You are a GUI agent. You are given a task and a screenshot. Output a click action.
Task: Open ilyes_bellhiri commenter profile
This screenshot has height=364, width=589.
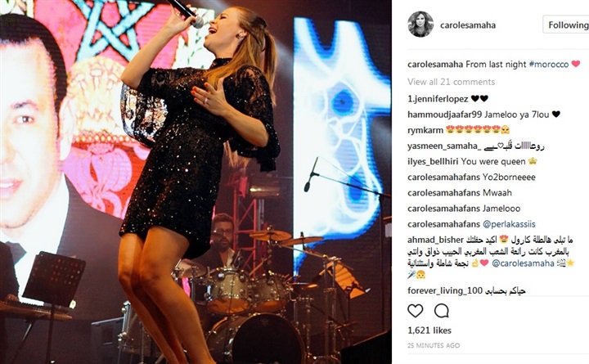[433, 161]
